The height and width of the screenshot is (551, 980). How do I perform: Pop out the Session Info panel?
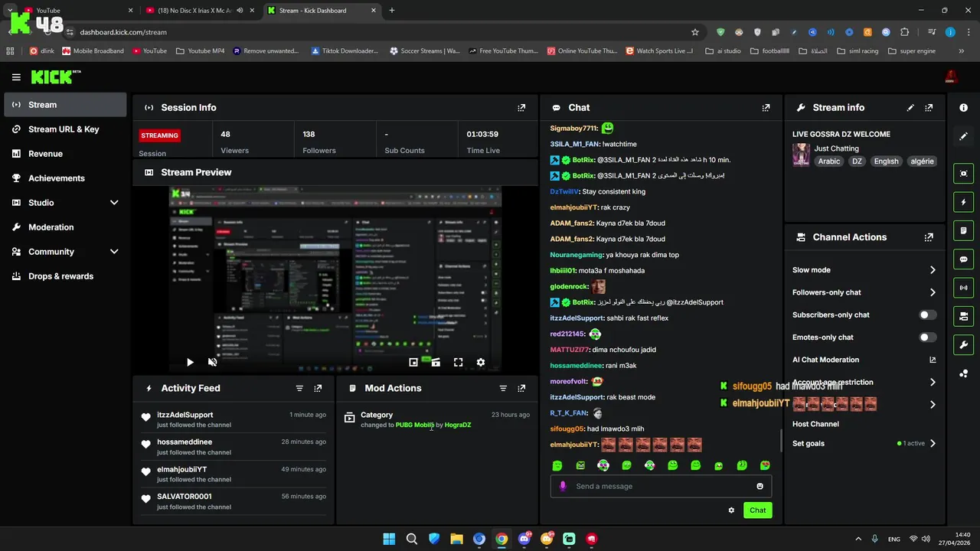point(521,108)
